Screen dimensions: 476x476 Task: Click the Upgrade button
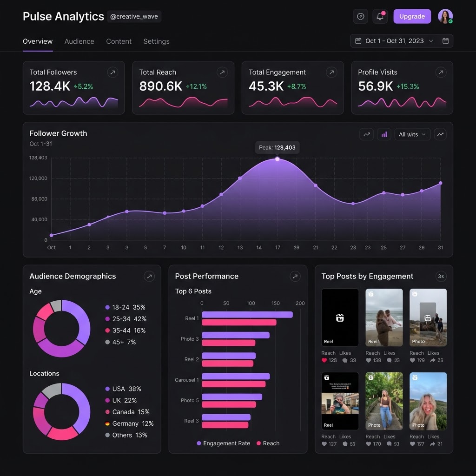[x=412, y=16]
